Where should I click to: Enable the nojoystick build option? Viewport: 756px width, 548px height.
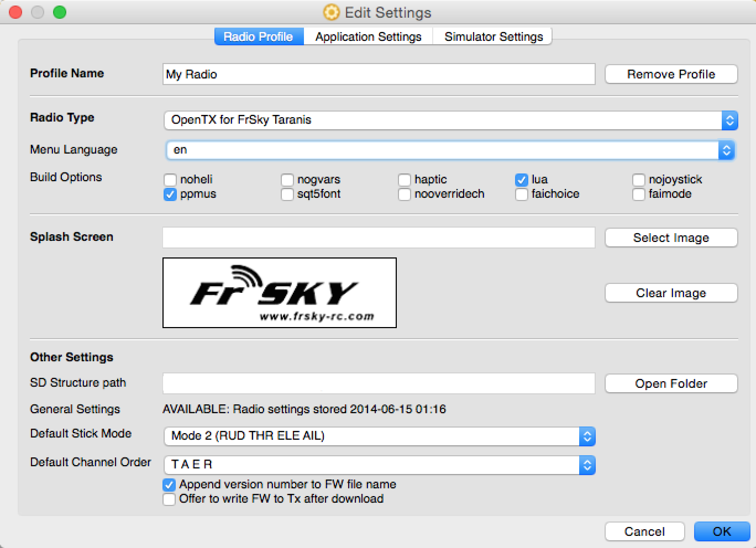tap(639, 180)
